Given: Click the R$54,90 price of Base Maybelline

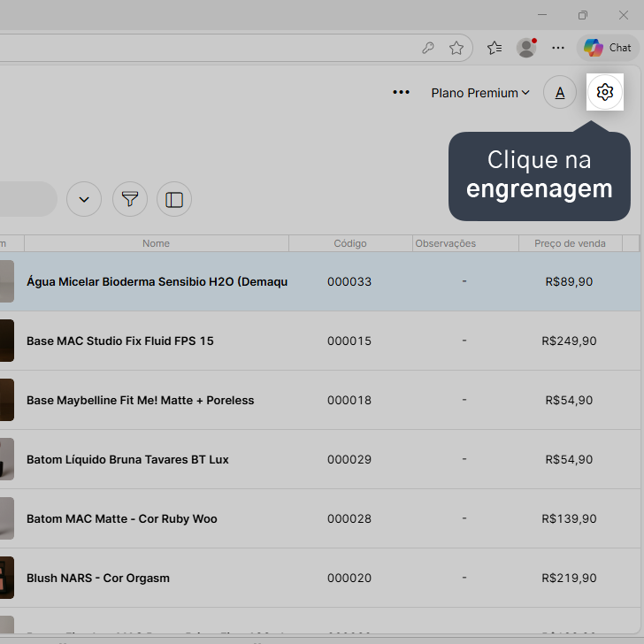Looking at the screenshot, I should point(570,400).
